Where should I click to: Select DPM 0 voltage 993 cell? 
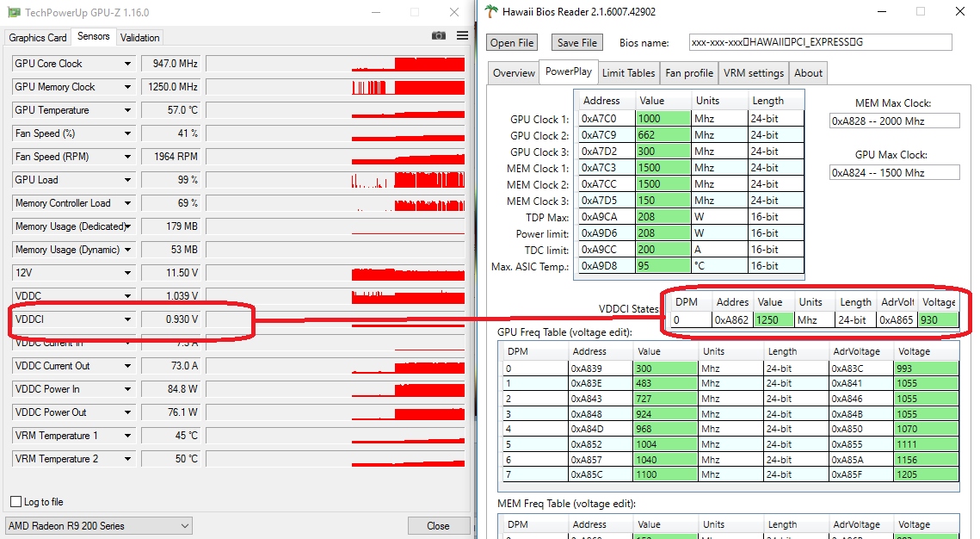pyautogui.click(x=926, y=369)
